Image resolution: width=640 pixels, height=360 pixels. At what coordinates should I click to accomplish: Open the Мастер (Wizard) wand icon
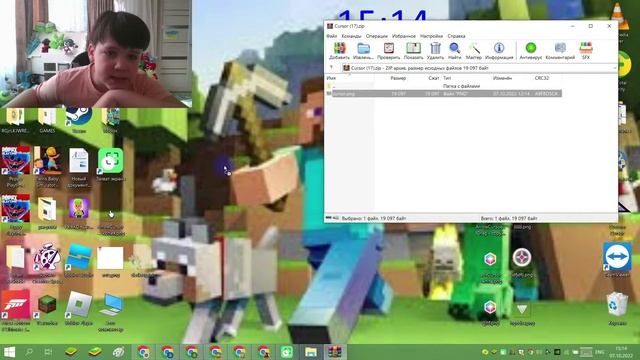[x=473, y=51]
